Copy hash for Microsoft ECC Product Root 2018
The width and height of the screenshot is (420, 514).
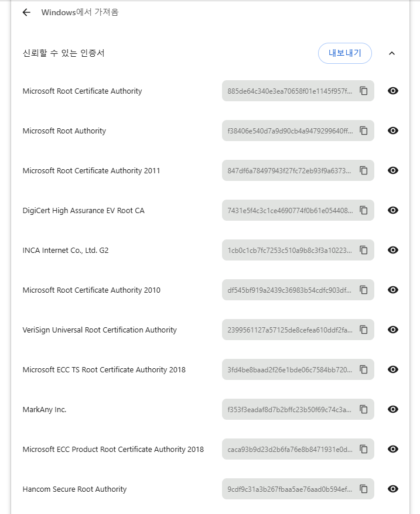364,449
